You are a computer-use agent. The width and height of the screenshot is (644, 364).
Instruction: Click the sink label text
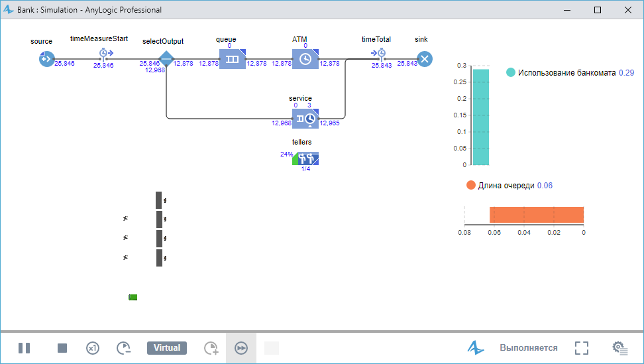tap(421, 39)
